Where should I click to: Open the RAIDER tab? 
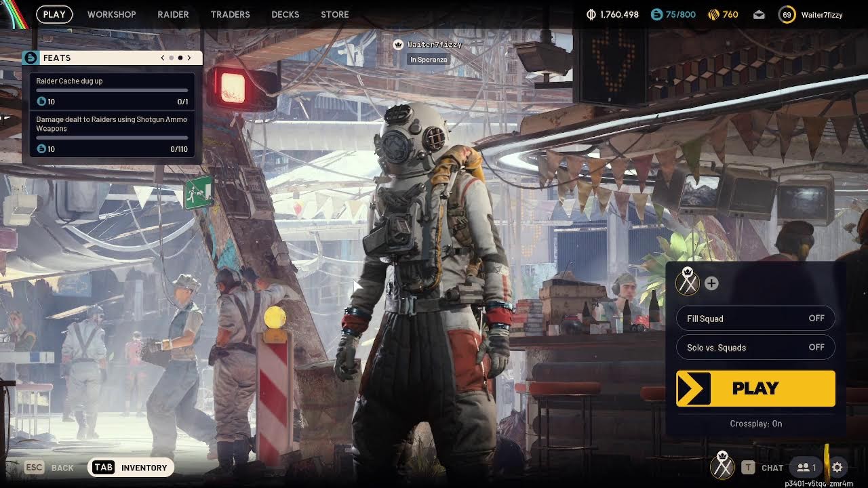[173, 14]
